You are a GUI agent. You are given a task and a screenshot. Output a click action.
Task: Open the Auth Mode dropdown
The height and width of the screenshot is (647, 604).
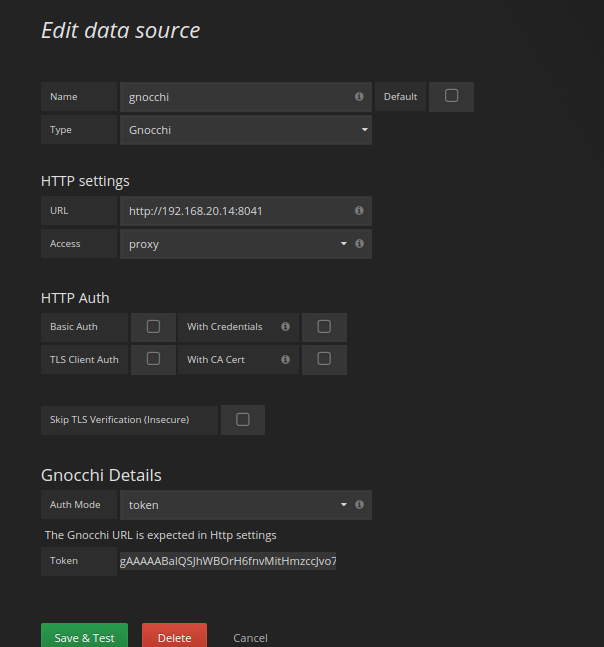point(235,505)
